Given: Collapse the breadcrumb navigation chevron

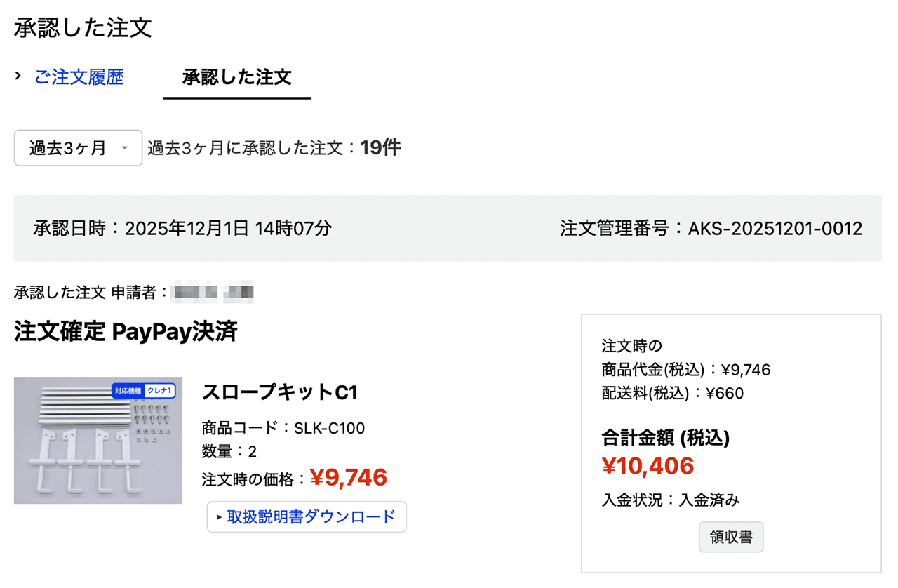Looking at the screenshot, I should (x=18, y=77).
